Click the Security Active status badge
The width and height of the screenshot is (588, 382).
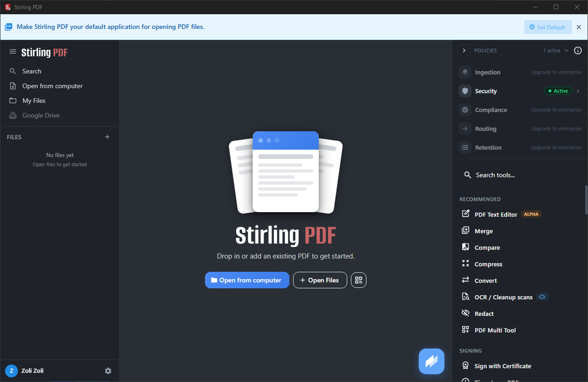coord(559,91)
